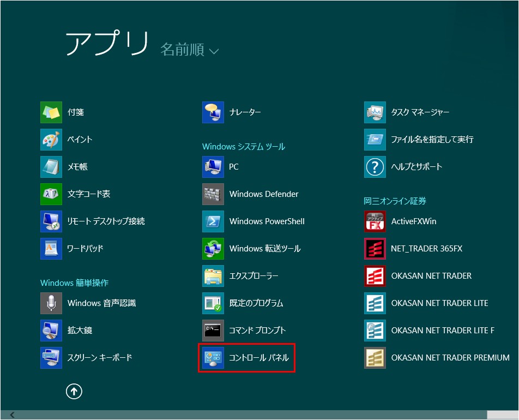519x420 pixels.
Task: Open the 名前順 sort order dropdown
Action: tap(189, 50)
